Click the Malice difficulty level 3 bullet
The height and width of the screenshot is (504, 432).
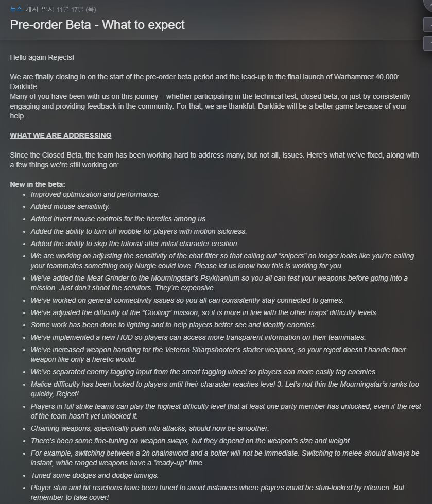click(224, 389)
